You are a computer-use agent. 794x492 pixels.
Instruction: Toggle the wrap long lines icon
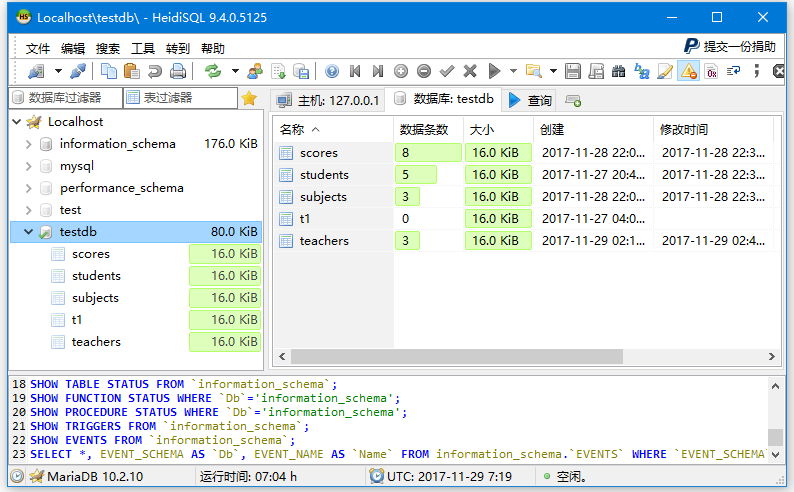[734, 71]
